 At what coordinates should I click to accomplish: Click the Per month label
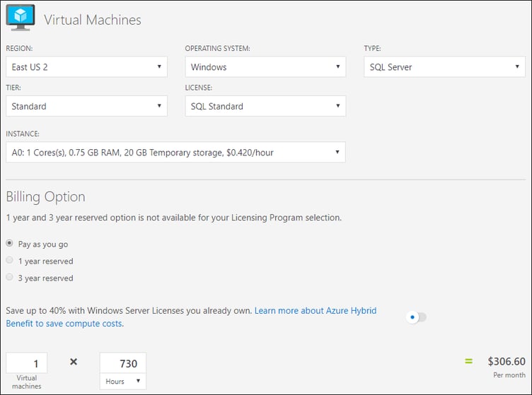[509, 375]
